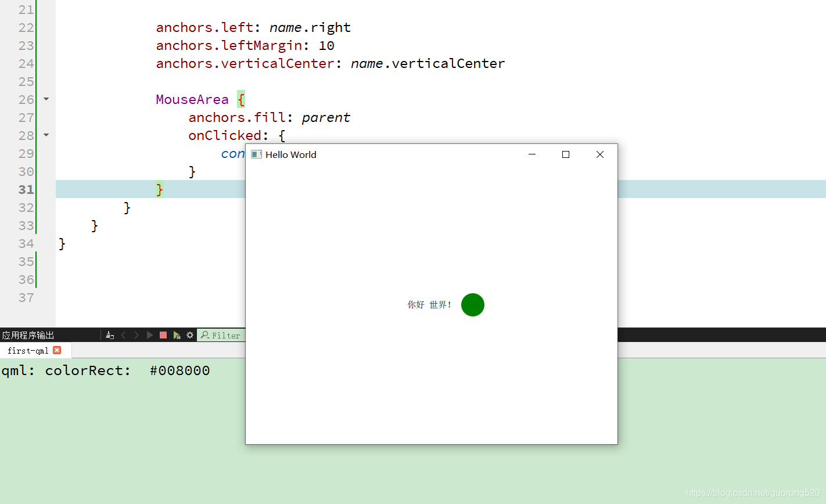Viewport: 826px width, 504px height.
Task: Collapse the MouseArea block fold arrow
Action: 46,99
